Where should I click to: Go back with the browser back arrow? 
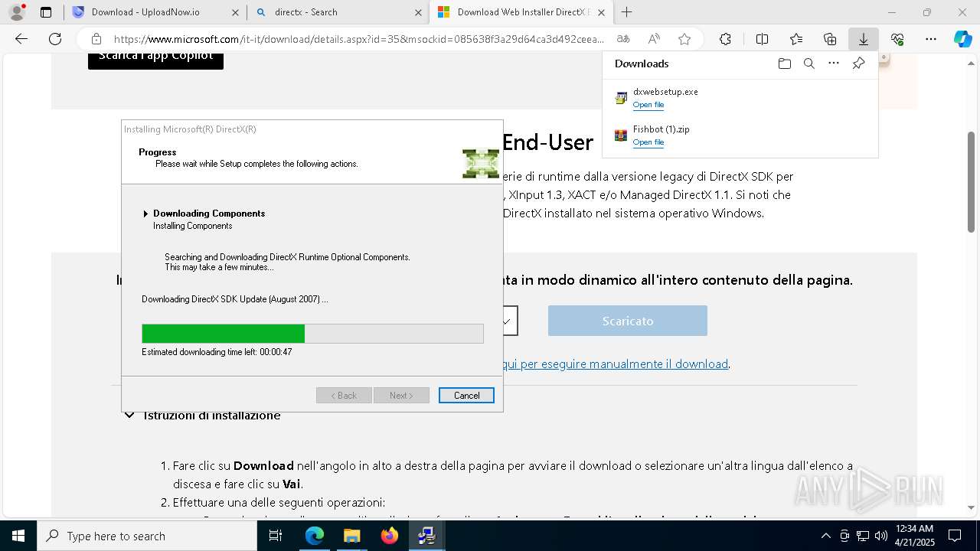point(21,39)
